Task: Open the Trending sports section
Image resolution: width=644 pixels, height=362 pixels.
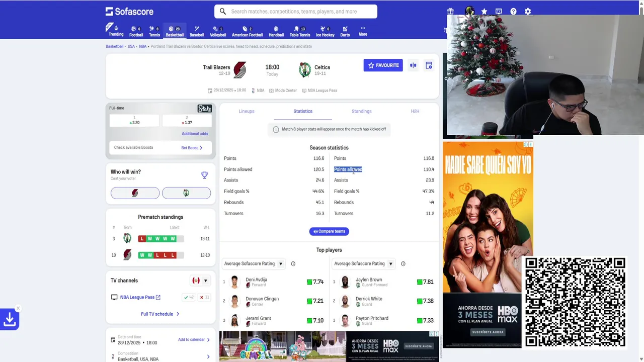Action: pos(116,31)
